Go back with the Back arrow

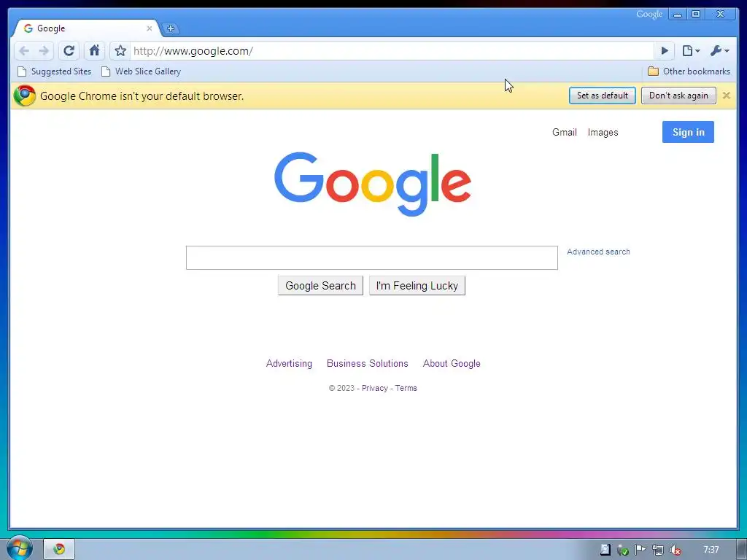point(24,51)
